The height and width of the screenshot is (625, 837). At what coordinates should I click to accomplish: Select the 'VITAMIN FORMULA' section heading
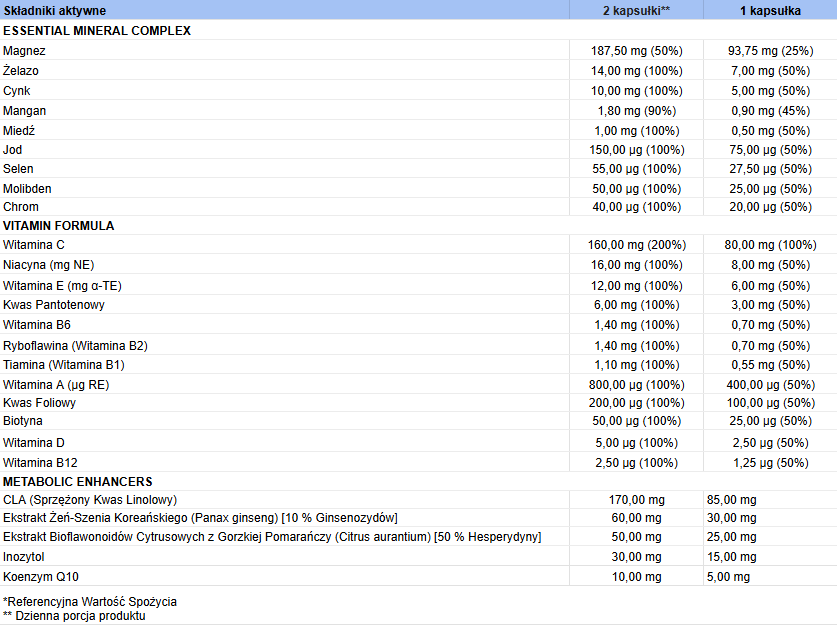[59, 226]
